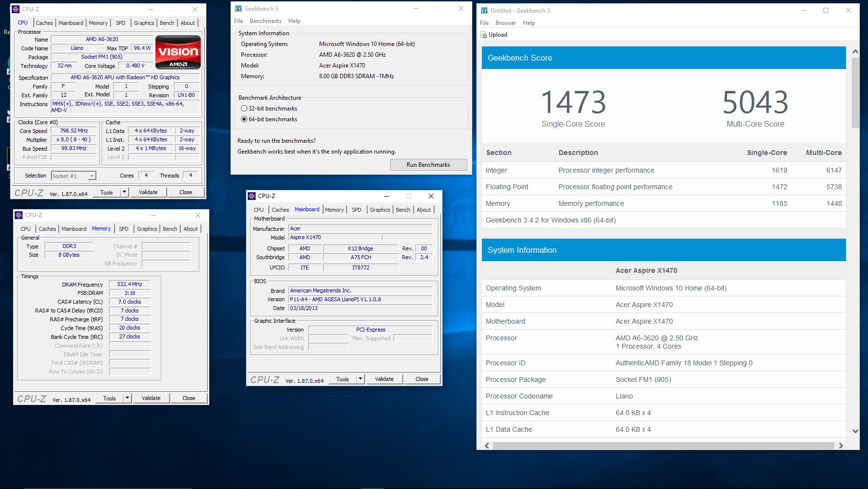The image size is (868, 489).
Task: Click Core Speed value 798.52 MHz
Action: [x=74, y=131]
